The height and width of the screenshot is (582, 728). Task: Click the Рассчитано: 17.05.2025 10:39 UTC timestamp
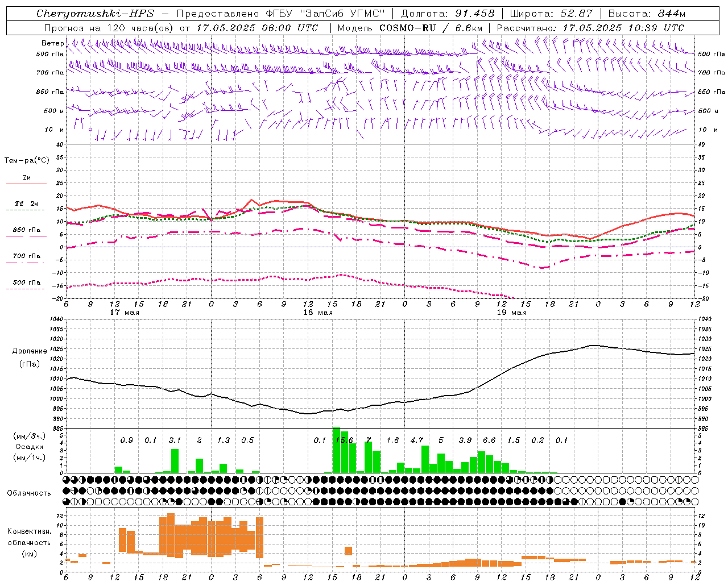590,28
